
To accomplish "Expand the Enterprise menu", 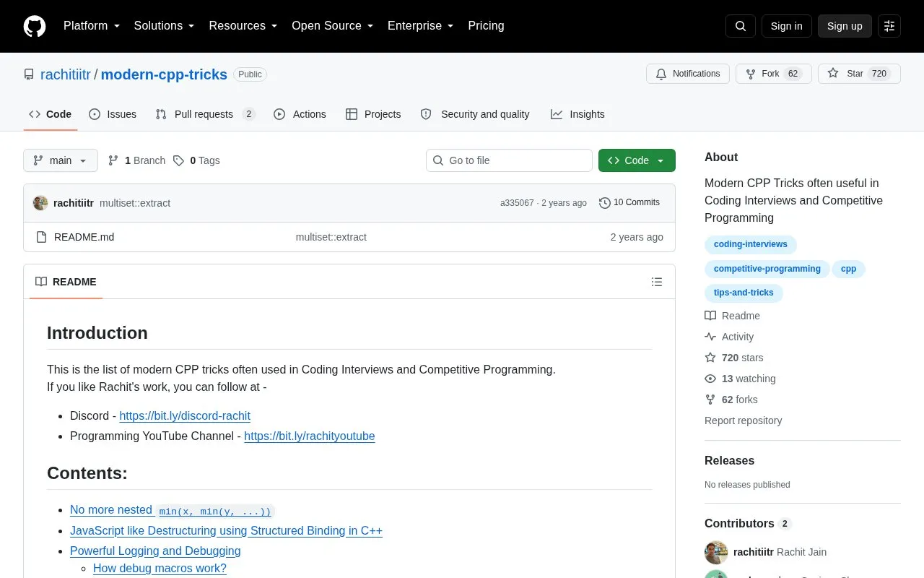I will (421, 26).
